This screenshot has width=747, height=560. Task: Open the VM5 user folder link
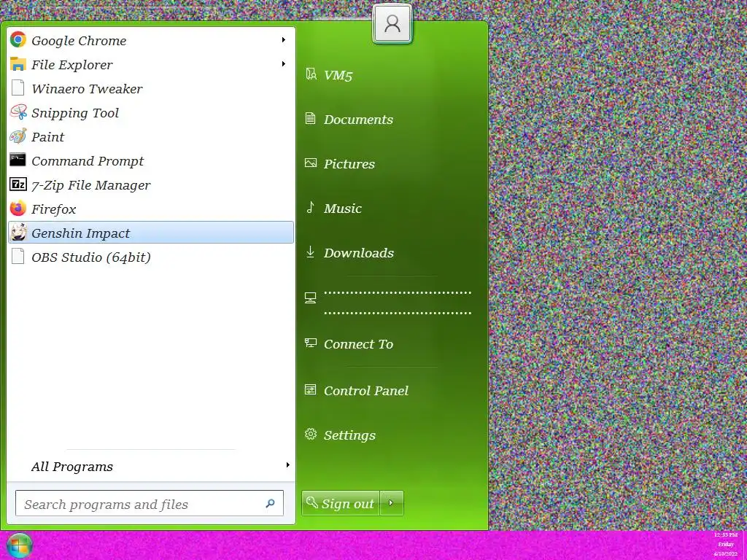338,75
